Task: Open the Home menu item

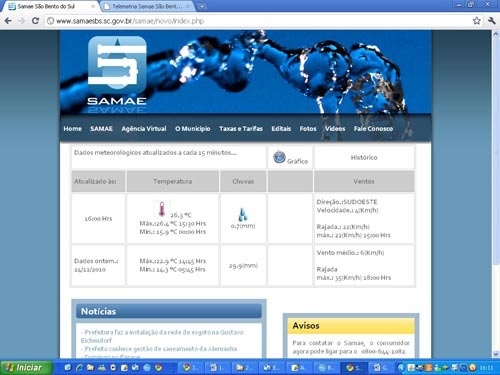Action: tap(72, 129)
